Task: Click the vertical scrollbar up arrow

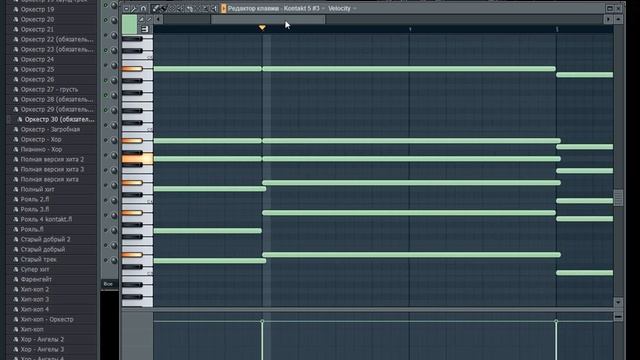Action: pos(618,19)
